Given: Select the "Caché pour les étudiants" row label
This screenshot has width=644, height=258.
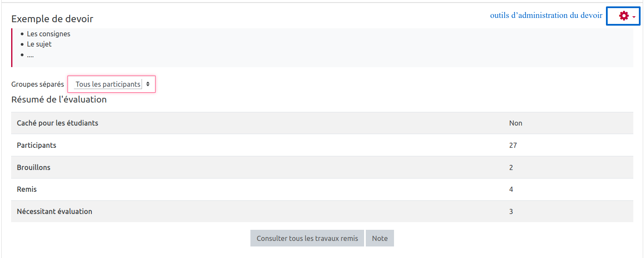Looking at the screenshot, I should [58, 123].
